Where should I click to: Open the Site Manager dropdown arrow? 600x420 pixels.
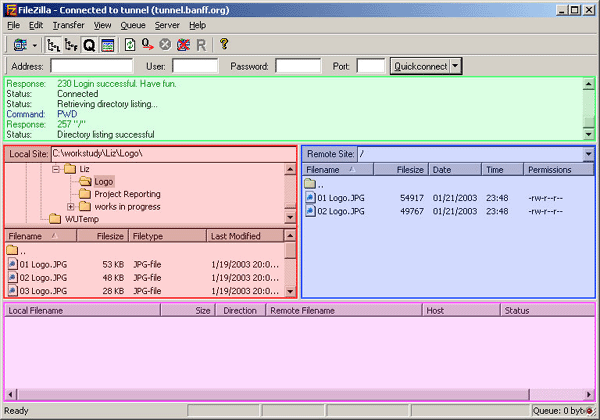click(x=34, y=46)
